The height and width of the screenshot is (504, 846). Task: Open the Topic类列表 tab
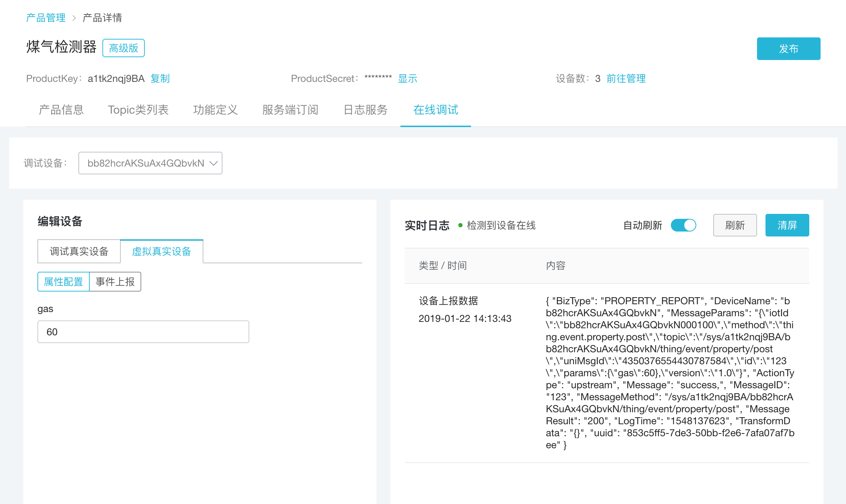pyautogui.click(x=138, y=110)
